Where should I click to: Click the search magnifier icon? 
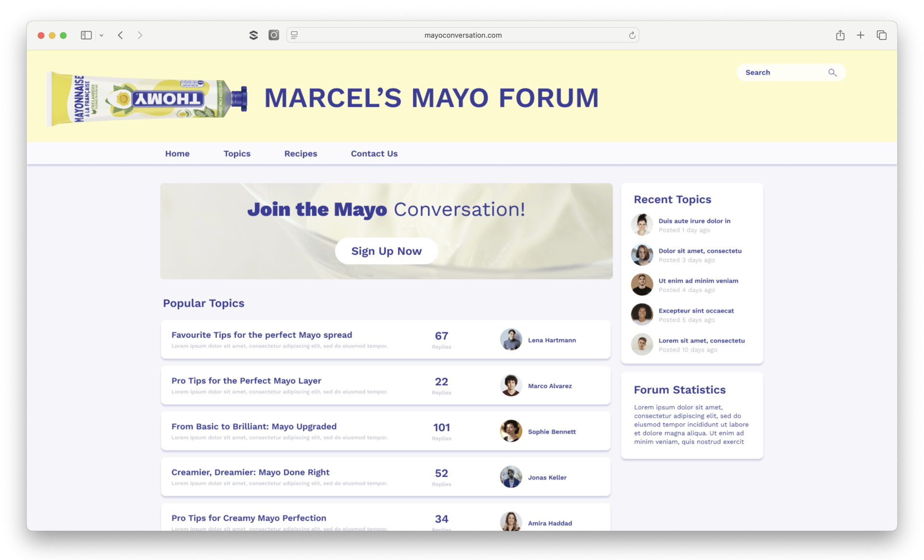[x=832, y=73]
